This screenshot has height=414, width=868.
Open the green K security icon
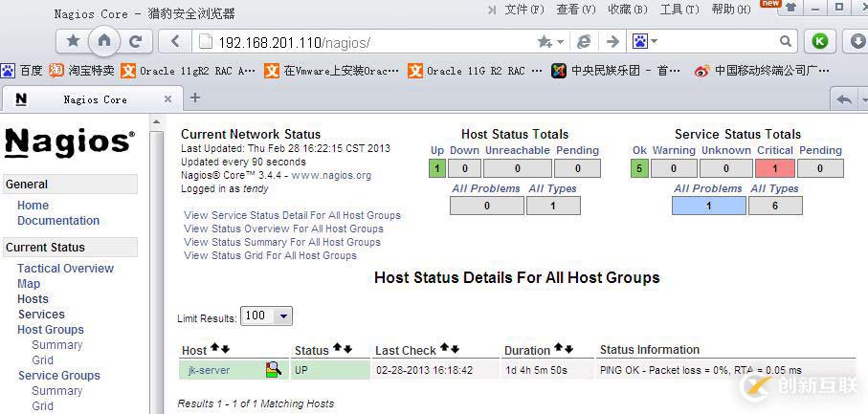coord(820,41)
